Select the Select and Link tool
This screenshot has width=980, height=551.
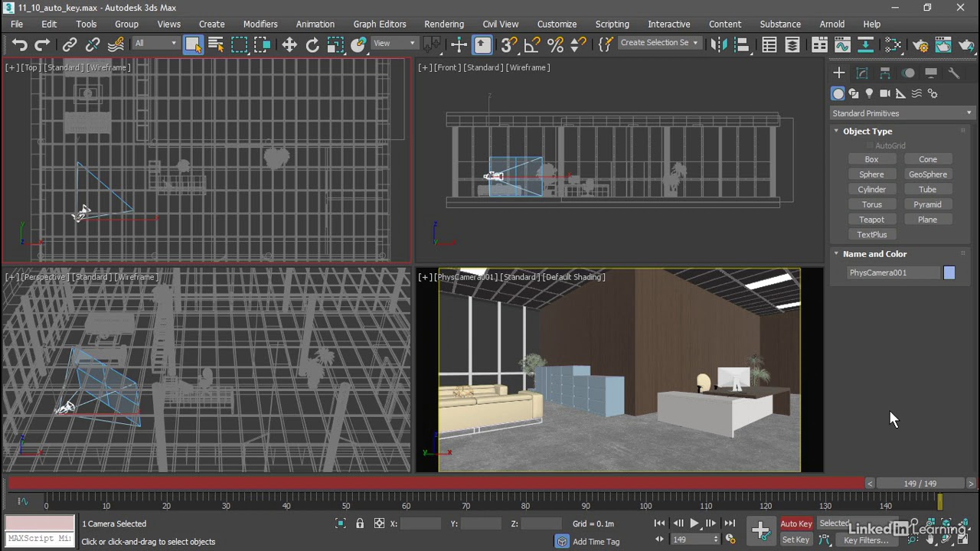coord(70,45)
